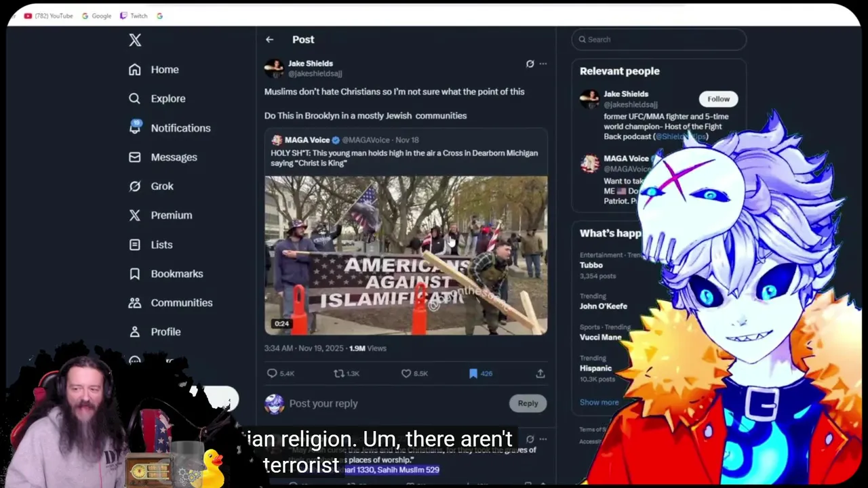Follow Jake Shields in Relevant people
The height and width of the screenshot is (488, 868).
pyautogui.click(x=718, y=99)
